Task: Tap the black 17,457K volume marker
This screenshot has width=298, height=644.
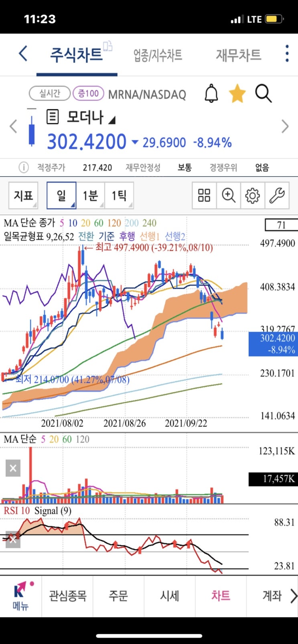Action: (x=273, y=479)
